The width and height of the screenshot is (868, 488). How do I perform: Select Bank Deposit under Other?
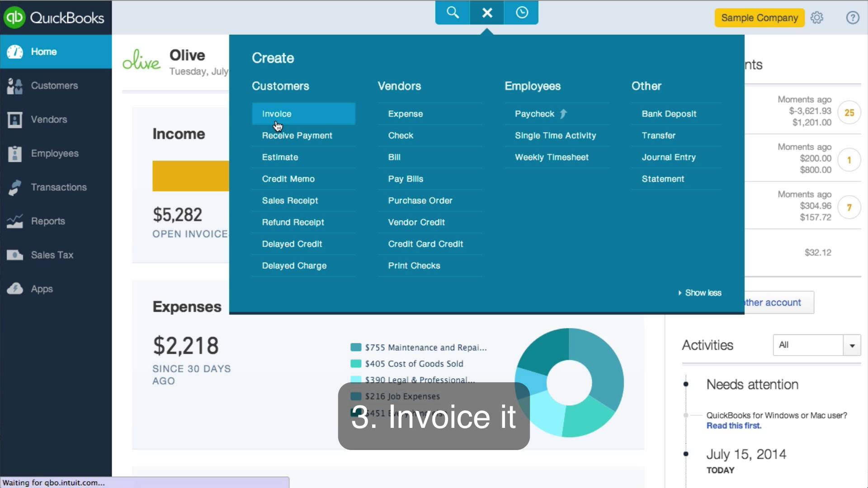[676, 114]
